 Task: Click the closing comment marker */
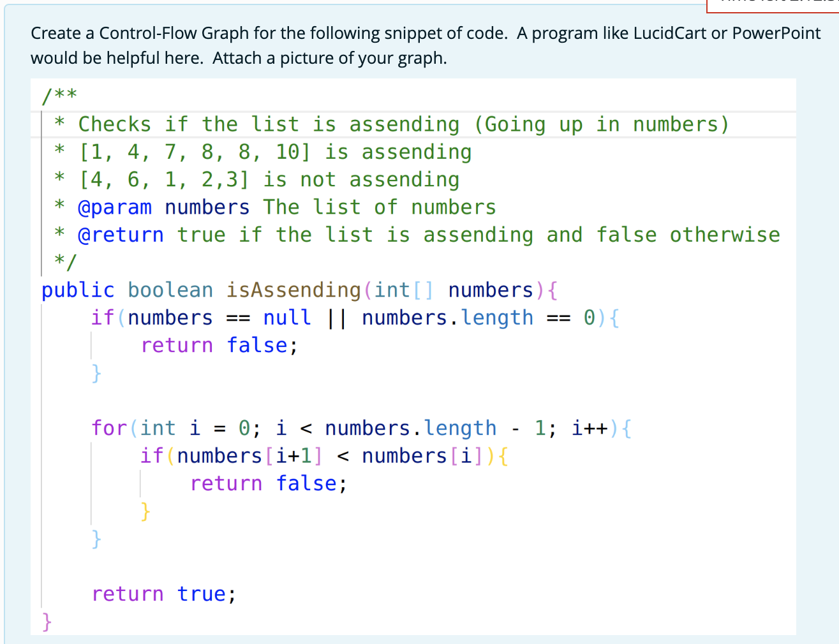61,262
